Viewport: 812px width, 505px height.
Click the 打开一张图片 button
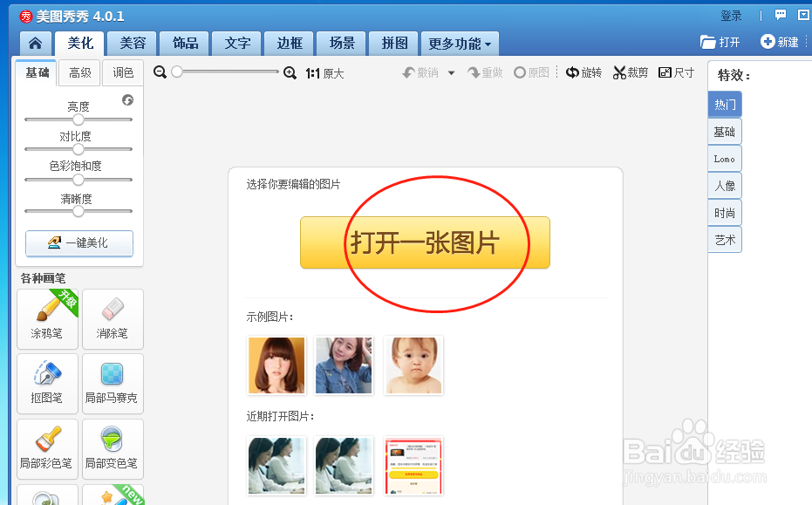pyautogui.click(x=425, y=242)
